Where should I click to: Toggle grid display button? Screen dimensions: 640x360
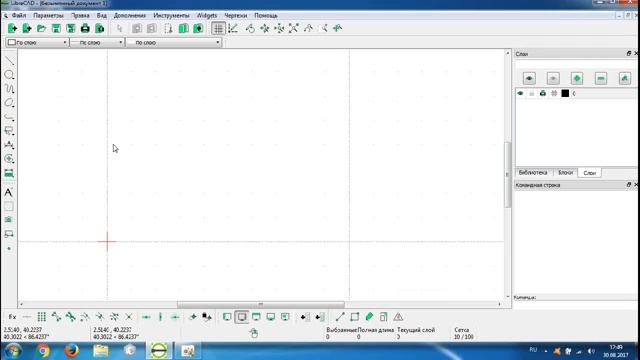click(218, 28)
